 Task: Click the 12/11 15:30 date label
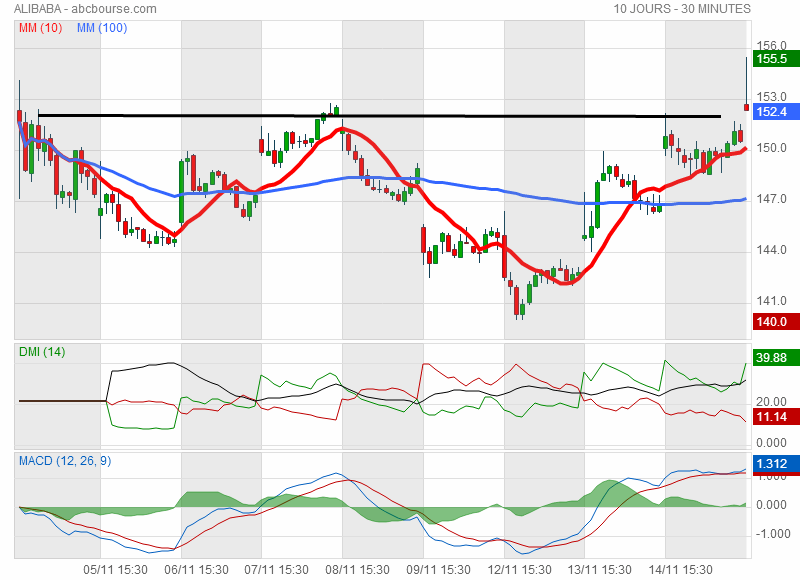coord(519,570)
